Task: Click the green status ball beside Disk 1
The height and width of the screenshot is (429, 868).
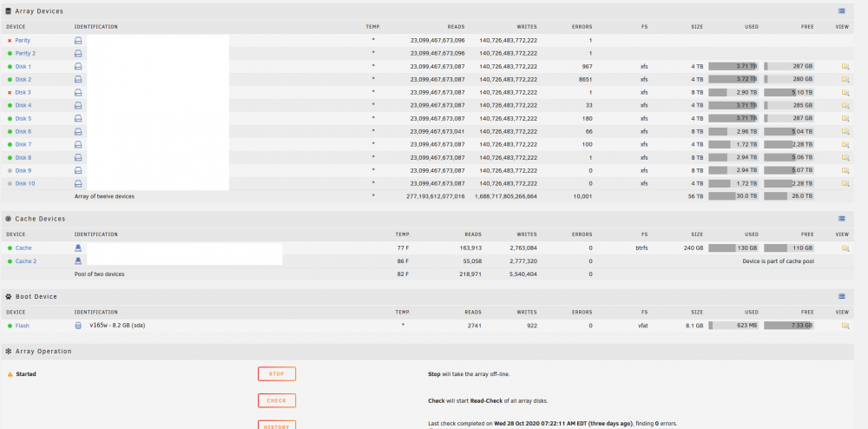Action: point(10,67)
